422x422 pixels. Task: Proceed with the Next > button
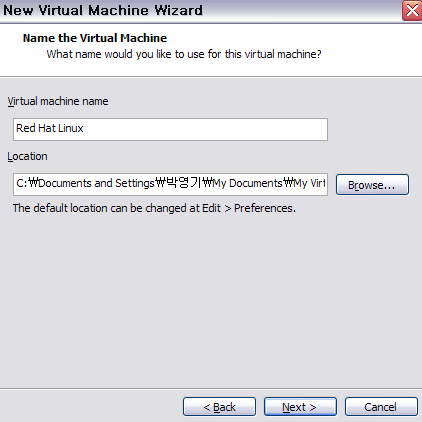pos(300,407)
